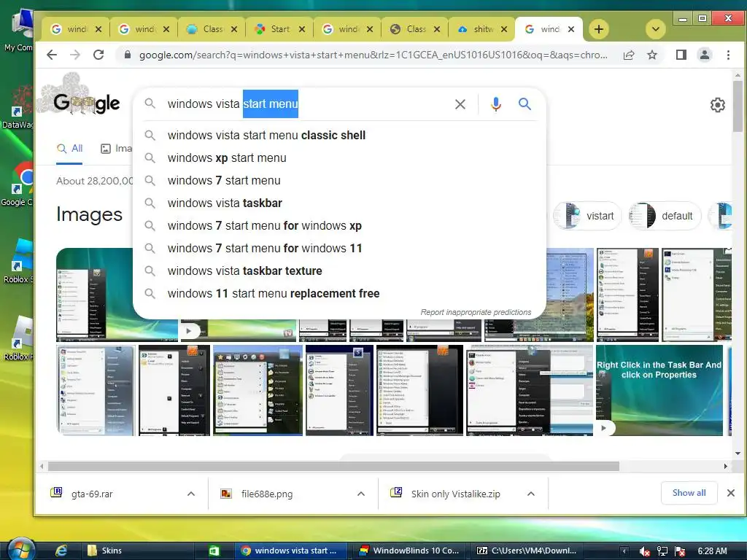The height and width of the screenshot is (560, 747).
Task: Show hidden tray icons arrow
Action: pyautogui.click(x=624, y=551)
